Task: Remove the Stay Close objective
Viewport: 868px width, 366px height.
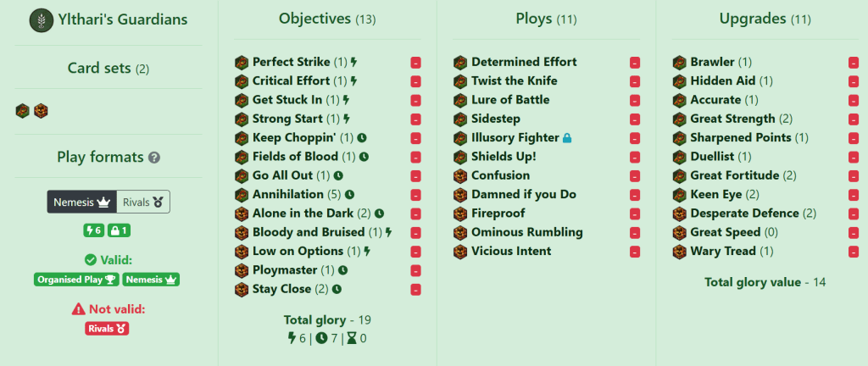Action: click(x=415, y=290)
